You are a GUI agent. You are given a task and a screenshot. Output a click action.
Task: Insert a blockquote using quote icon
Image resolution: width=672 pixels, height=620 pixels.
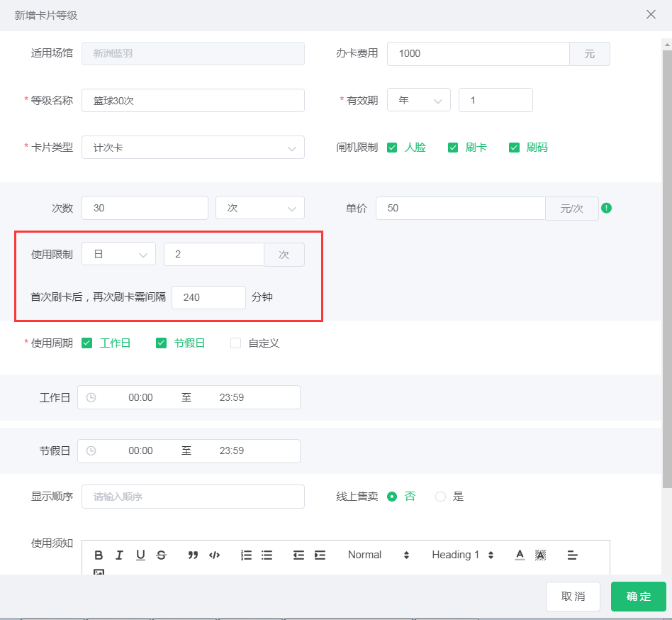pyautogui.click(x=193, y=555)
